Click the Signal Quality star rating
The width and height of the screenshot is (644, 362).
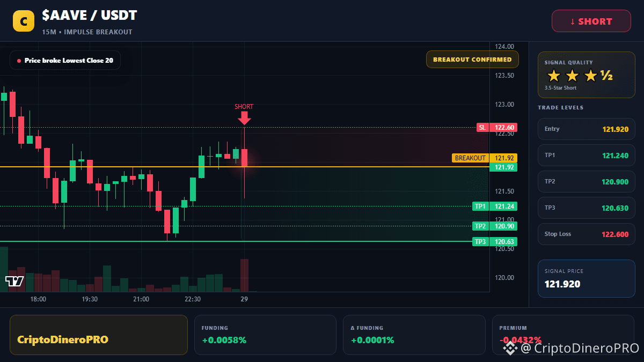tap(580, 76)
